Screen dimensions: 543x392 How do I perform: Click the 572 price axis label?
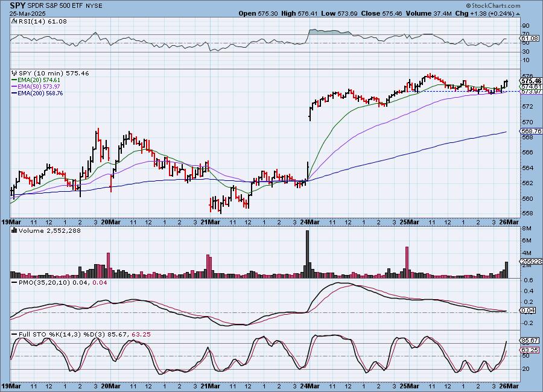(527, 106)
